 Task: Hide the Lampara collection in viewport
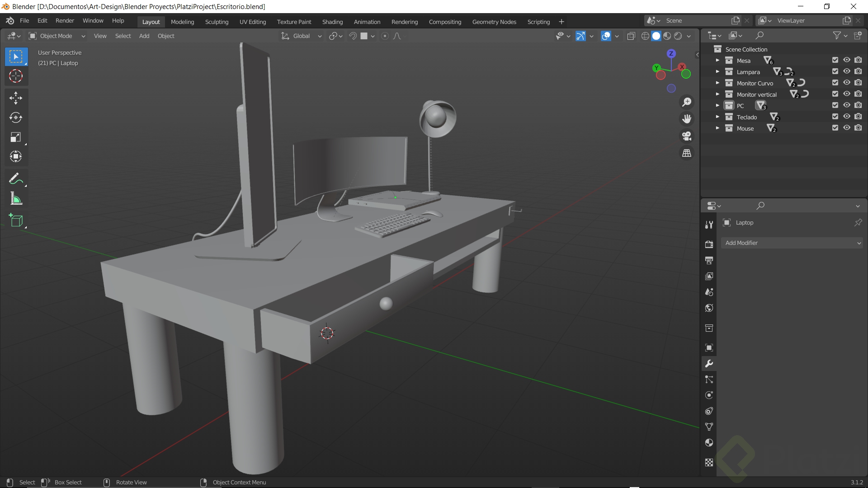click(x=846, y=71)
